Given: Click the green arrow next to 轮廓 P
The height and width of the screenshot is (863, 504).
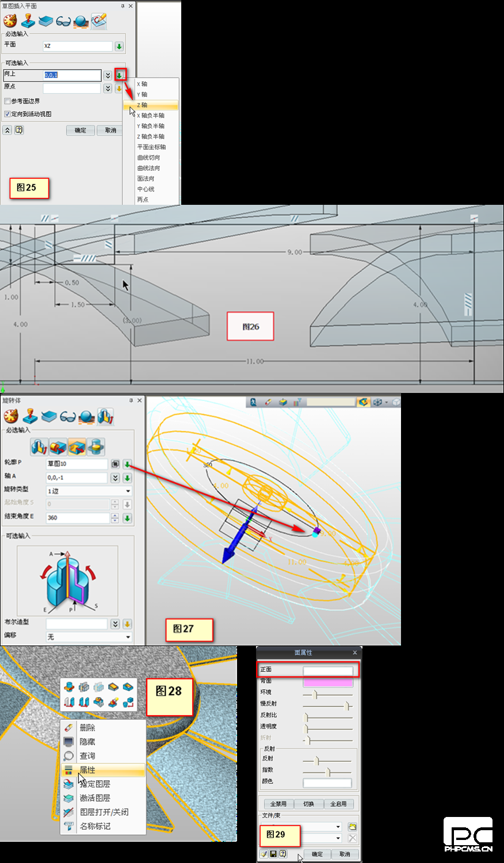Looking at the screenshot, I should tap(127, 464).
